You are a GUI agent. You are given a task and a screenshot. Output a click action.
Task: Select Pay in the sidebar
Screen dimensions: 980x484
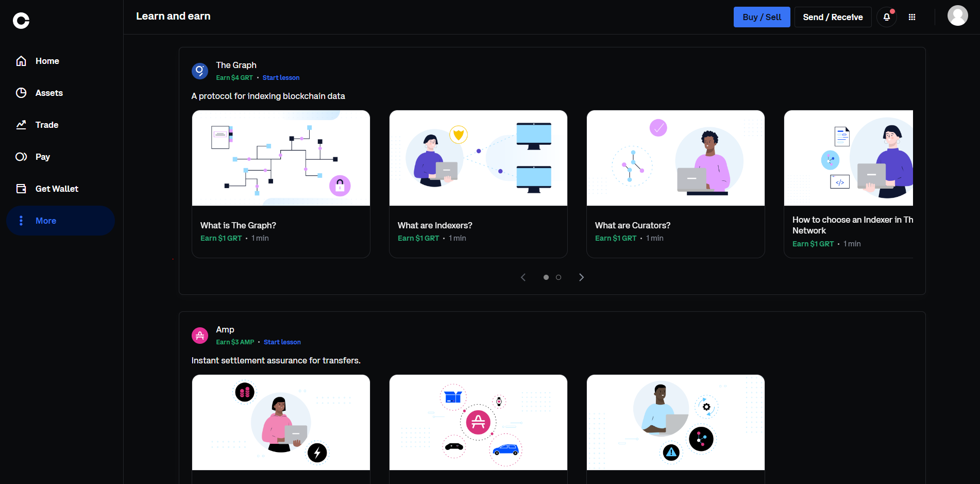(x=62, y=157)
